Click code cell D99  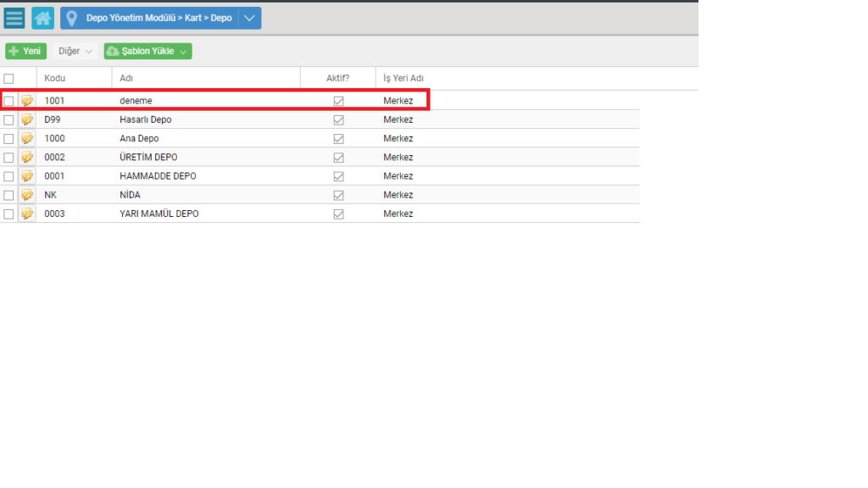pos(52,119)
